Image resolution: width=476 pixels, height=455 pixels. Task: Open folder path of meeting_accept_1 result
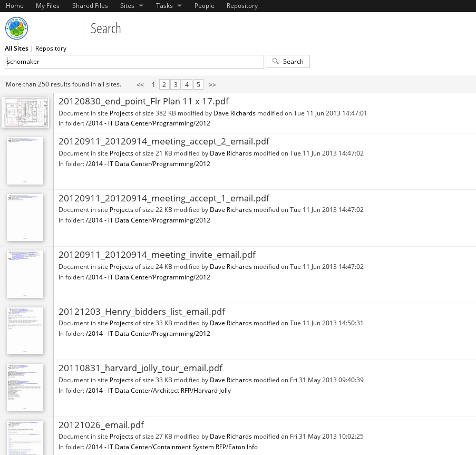148,220
